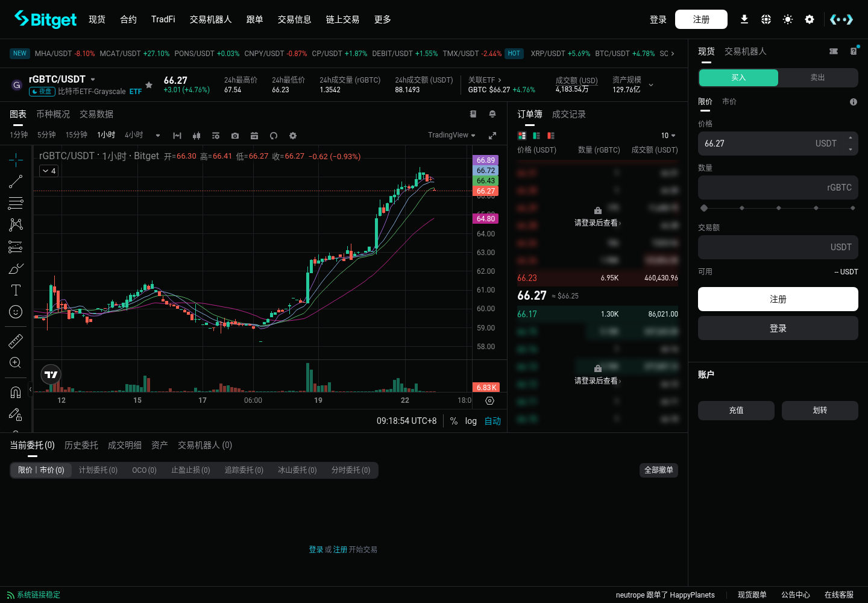The width and height of the screenshot is (868, 603).
Task: Open the 更多 more menu
Action: coord(383,19)
